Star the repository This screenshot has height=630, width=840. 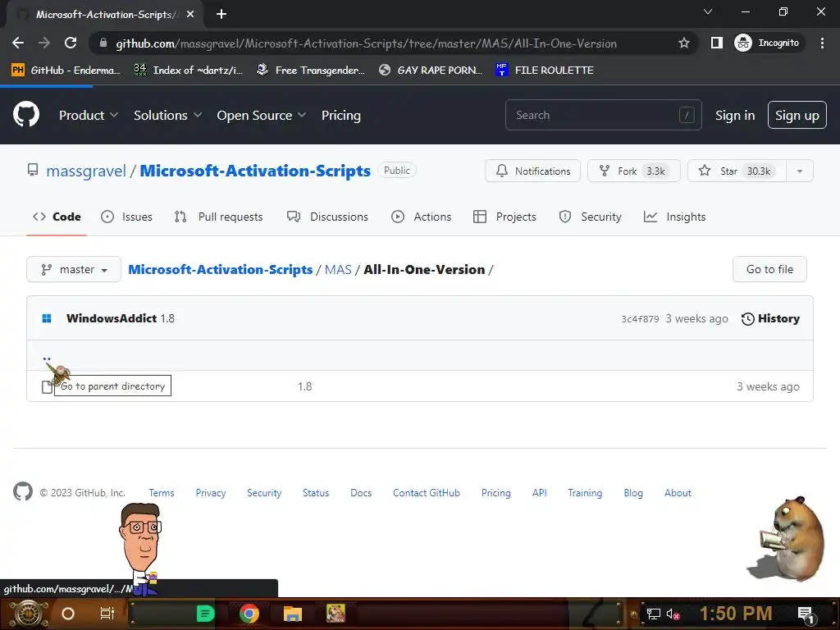tap(737, 171)
